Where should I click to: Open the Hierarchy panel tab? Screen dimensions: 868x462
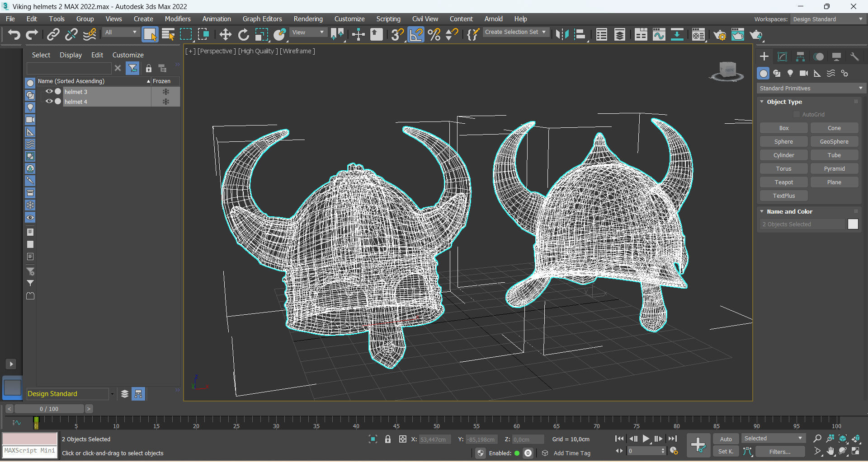coord(800,56)
